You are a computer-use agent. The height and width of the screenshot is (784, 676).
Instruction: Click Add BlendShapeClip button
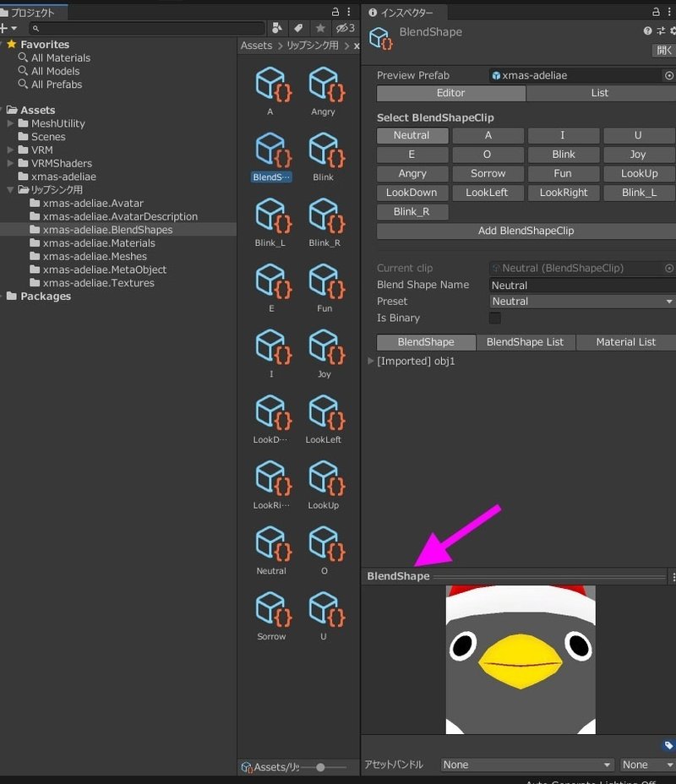[x=526, y=231]
